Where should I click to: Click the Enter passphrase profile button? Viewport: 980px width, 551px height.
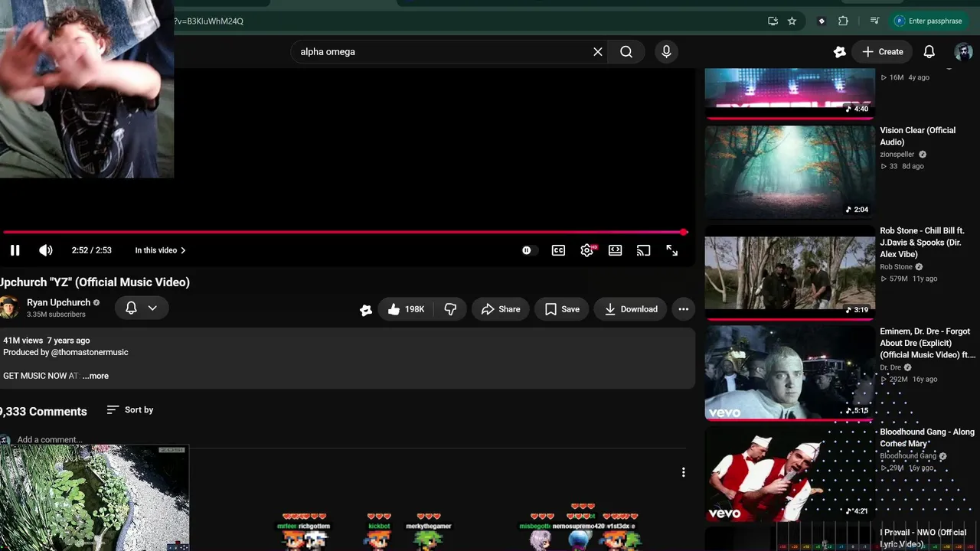[x=928, y=21]
